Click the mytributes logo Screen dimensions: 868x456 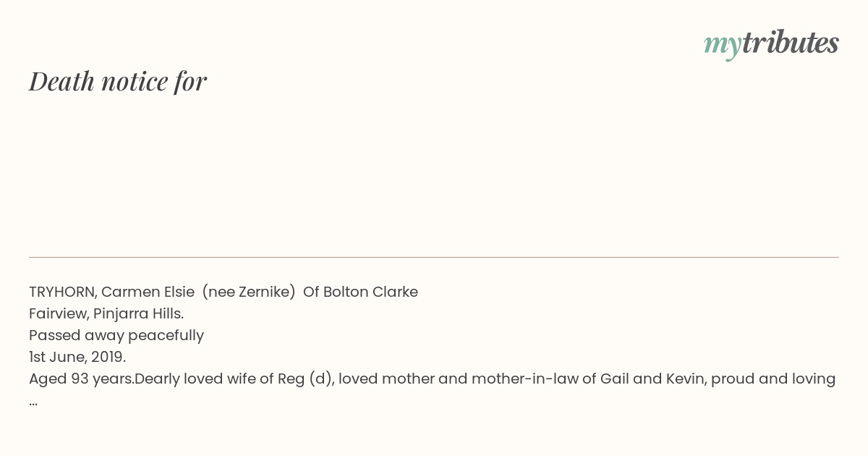click(x=771, y=44)
